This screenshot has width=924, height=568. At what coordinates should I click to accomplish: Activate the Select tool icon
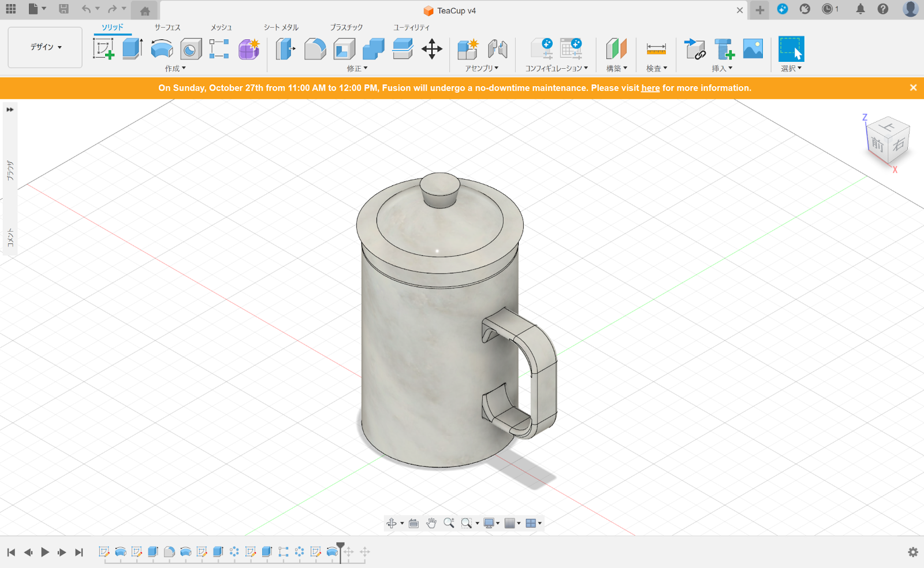point(791,49)
